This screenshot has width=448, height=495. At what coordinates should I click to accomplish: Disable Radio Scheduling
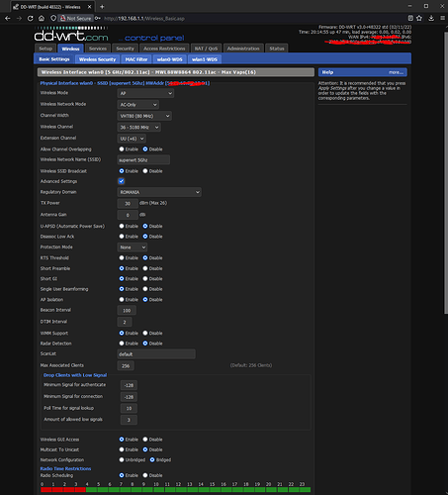pos(145,475)
